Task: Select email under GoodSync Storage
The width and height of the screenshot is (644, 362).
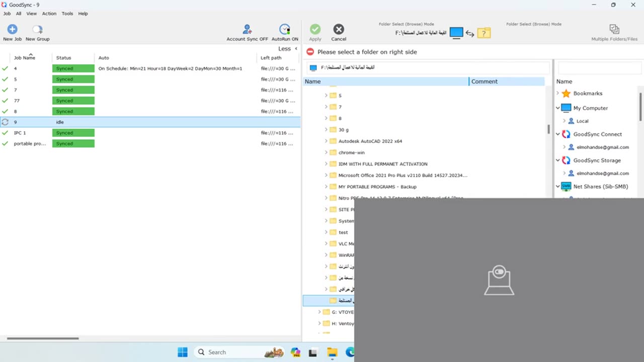Action: (x=603, y=173)
